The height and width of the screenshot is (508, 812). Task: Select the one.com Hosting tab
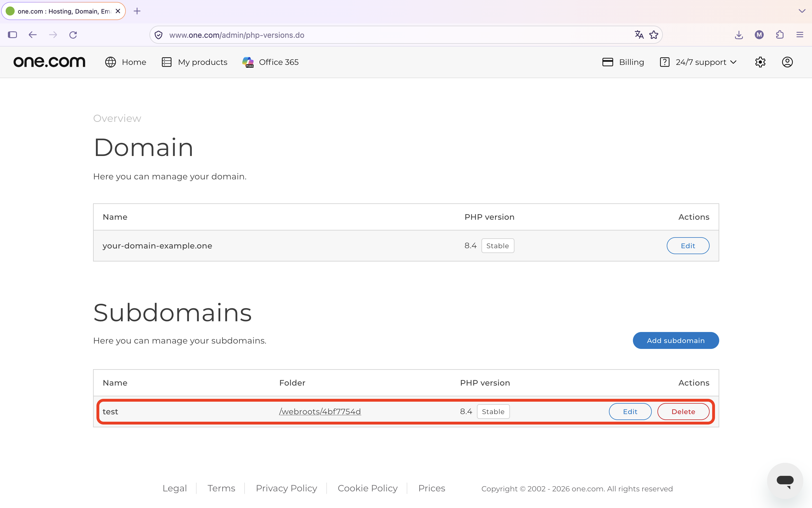(x=63, y=11)
